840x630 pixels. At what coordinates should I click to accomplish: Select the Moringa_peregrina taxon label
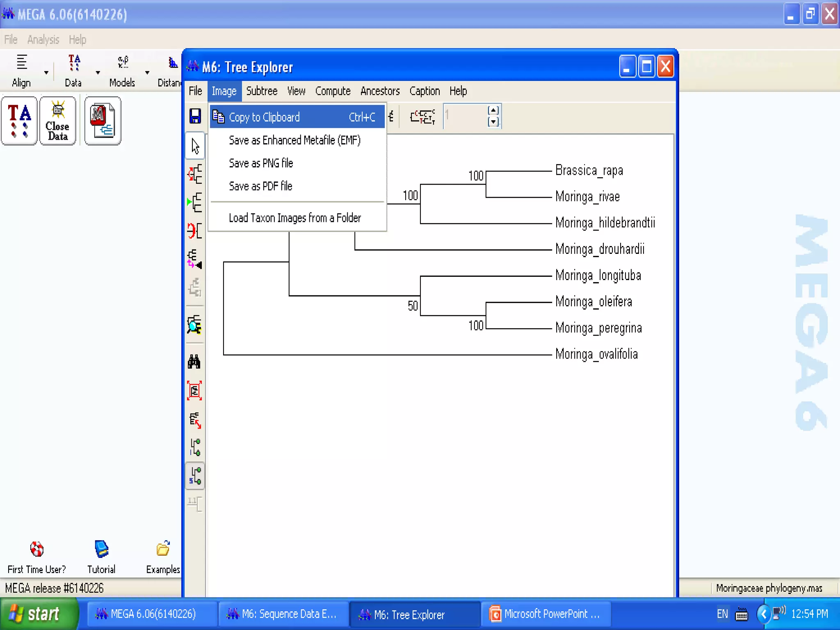tap(598, 328)
